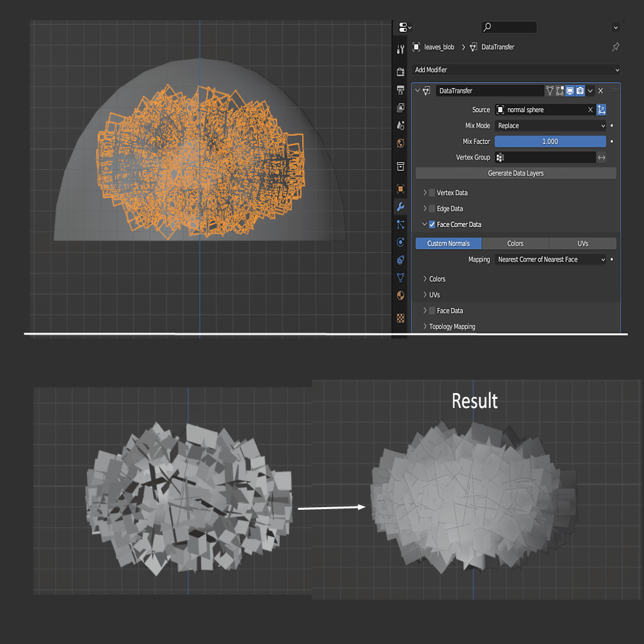644x644 pixels.
Task: Toggle modifier viewport display monitor icon
Action: pyautogui.click(x=570, y=91)
